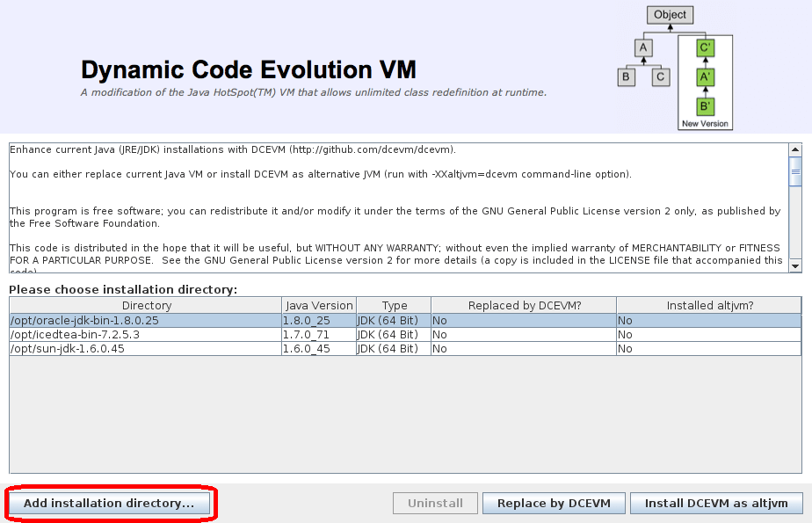The image size is (812, 523).
Task: Click the disabled Uninstall button
Action: coord(435,503)
